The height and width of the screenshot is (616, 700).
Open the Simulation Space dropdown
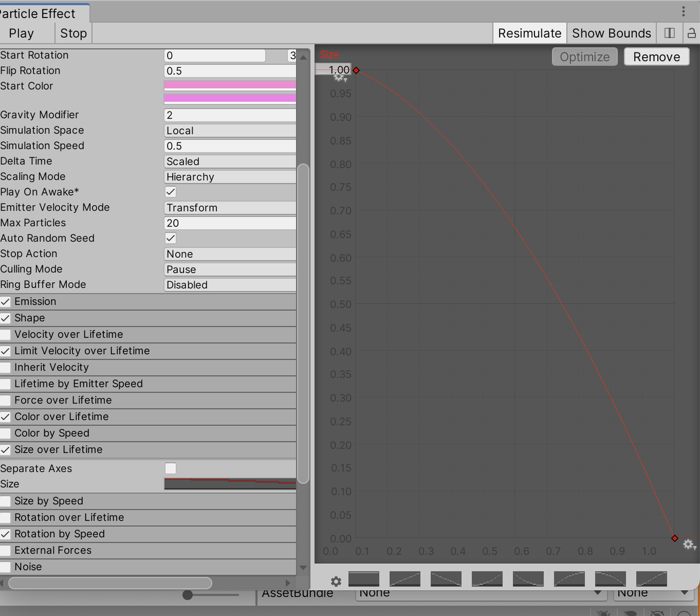pyautogui.click(x=230, y=131)
